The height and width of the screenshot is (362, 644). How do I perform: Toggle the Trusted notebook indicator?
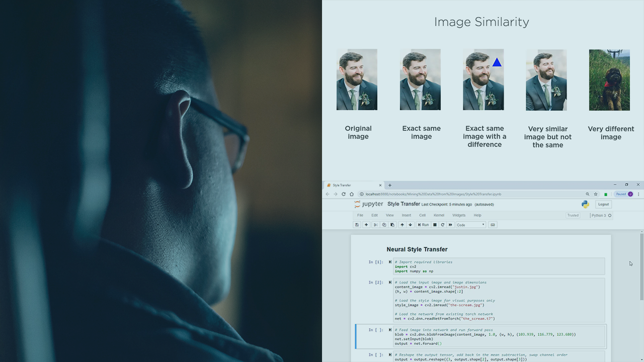(573, 215)
